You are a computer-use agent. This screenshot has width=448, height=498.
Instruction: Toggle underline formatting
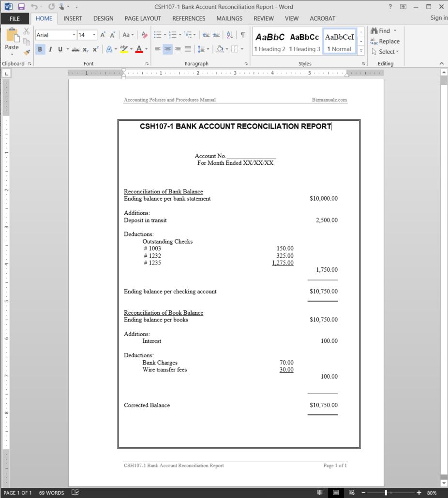[60, 49]
